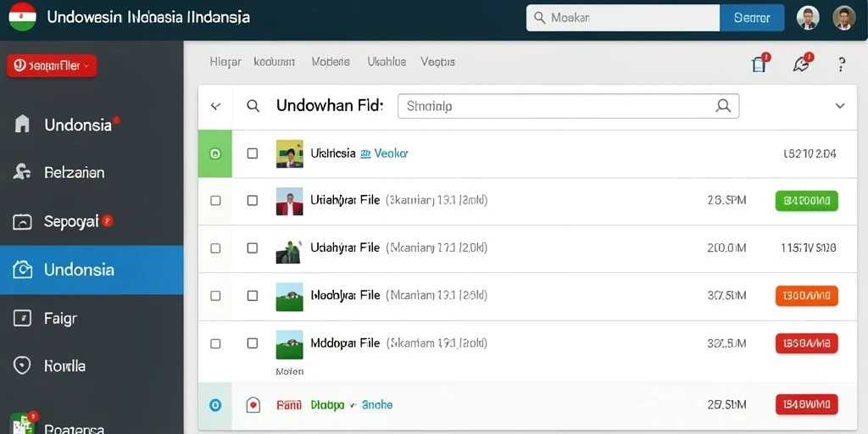
Task: Tick the second checkbox in the Ibobjrar File row
Action: point(253,296)
